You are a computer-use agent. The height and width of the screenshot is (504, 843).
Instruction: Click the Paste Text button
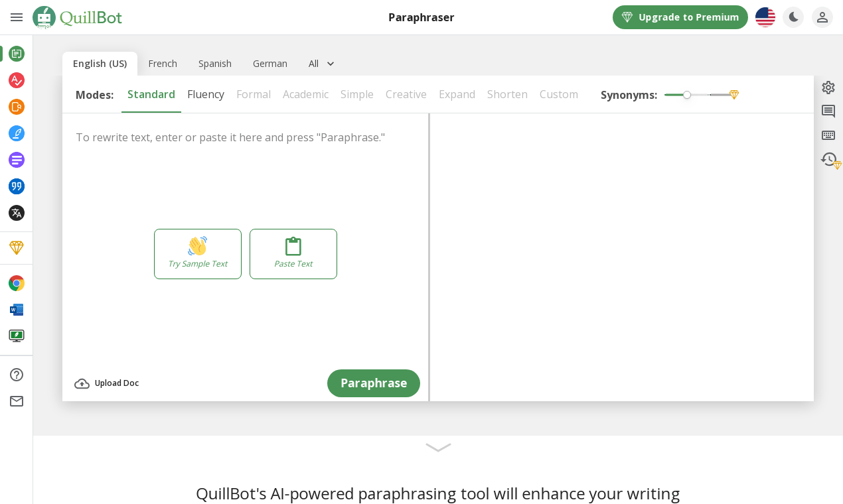point(293,254)
